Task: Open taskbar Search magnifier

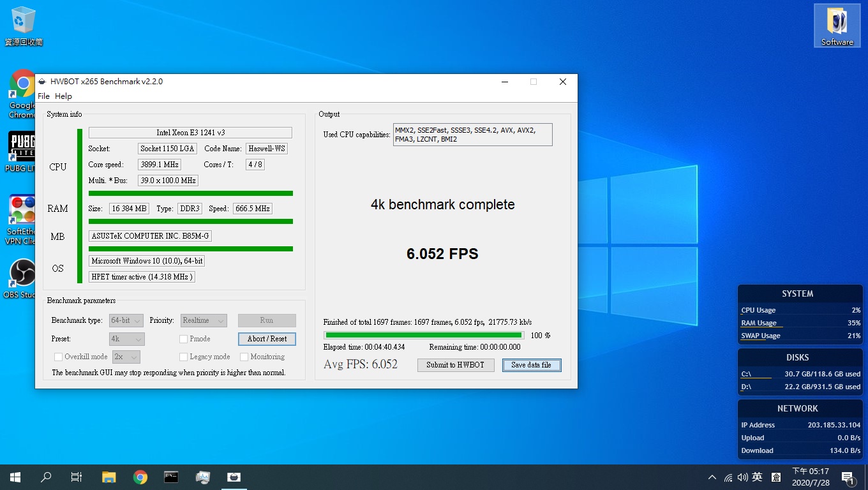Action: [x=46, y=477]
